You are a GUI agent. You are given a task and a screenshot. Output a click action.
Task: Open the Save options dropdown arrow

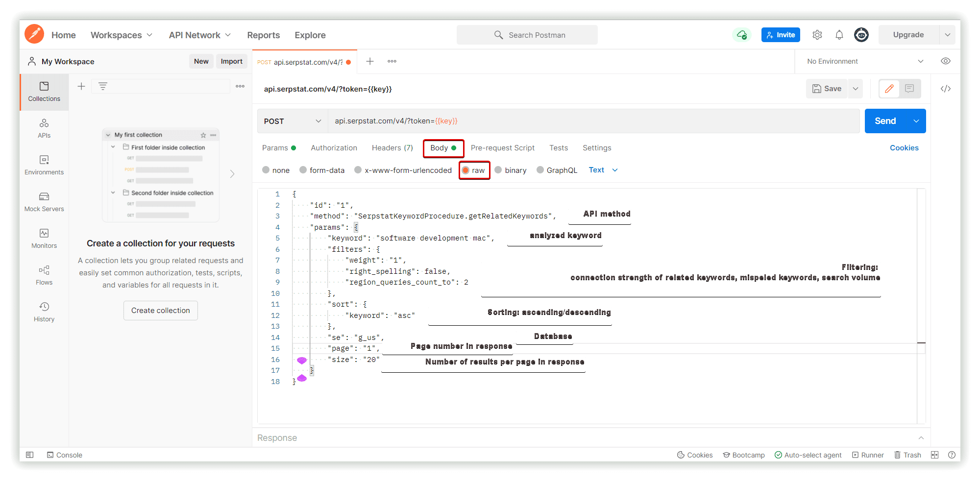point(856,89)
